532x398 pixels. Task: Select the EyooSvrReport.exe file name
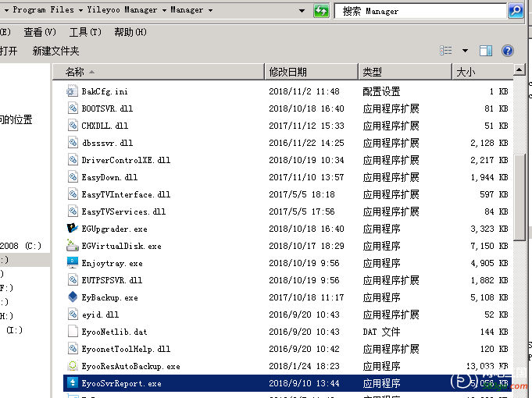(121, 383)
